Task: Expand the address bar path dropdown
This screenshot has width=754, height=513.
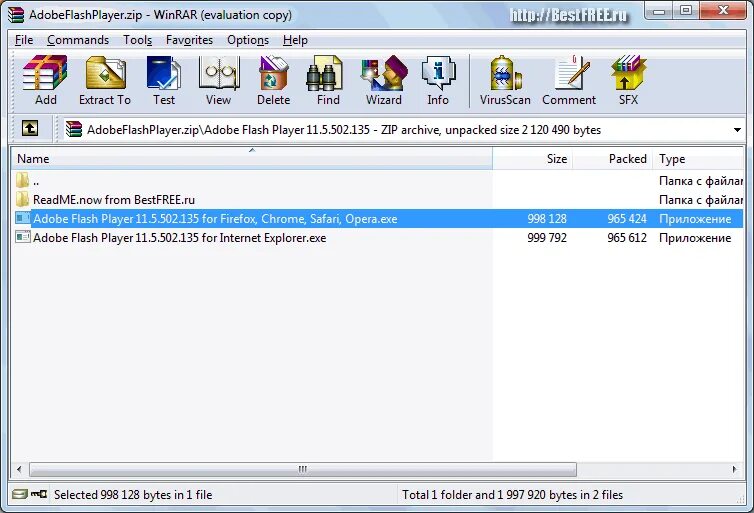Action: (x=737, y=130)
